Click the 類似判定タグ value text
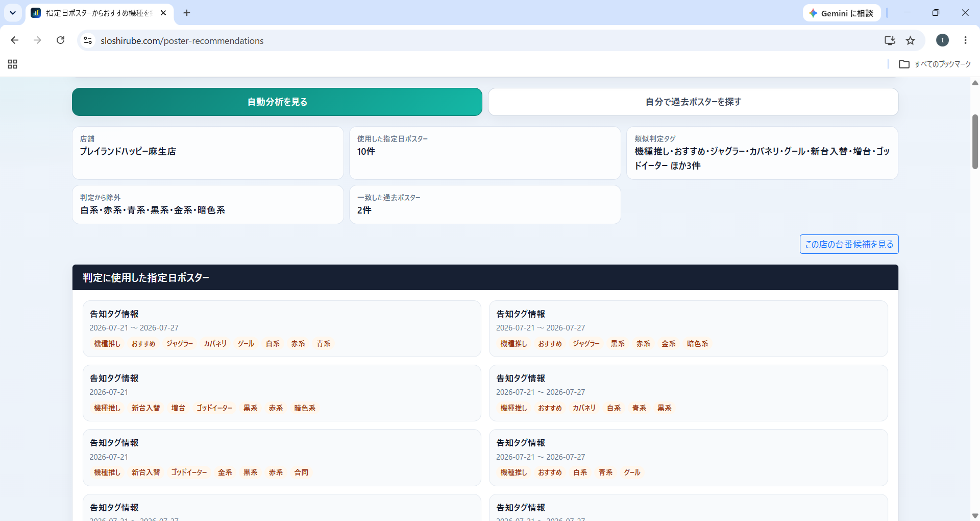The image size is (980, 521). (x=762, y=158)
